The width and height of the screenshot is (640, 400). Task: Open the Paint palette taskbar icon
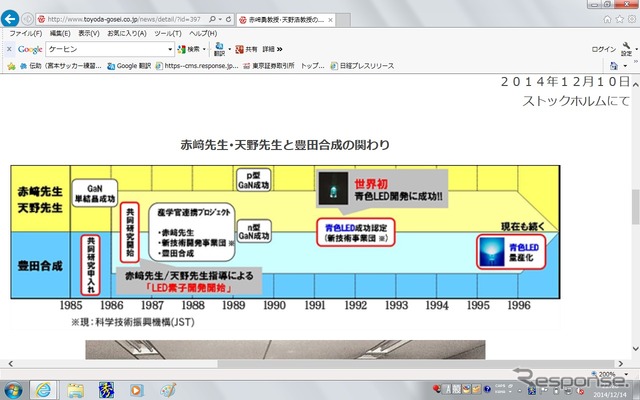(167, 390)
